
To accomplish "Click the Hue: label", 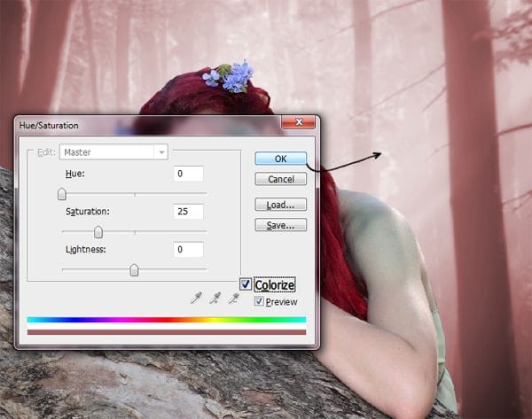I will pos(75,174).
